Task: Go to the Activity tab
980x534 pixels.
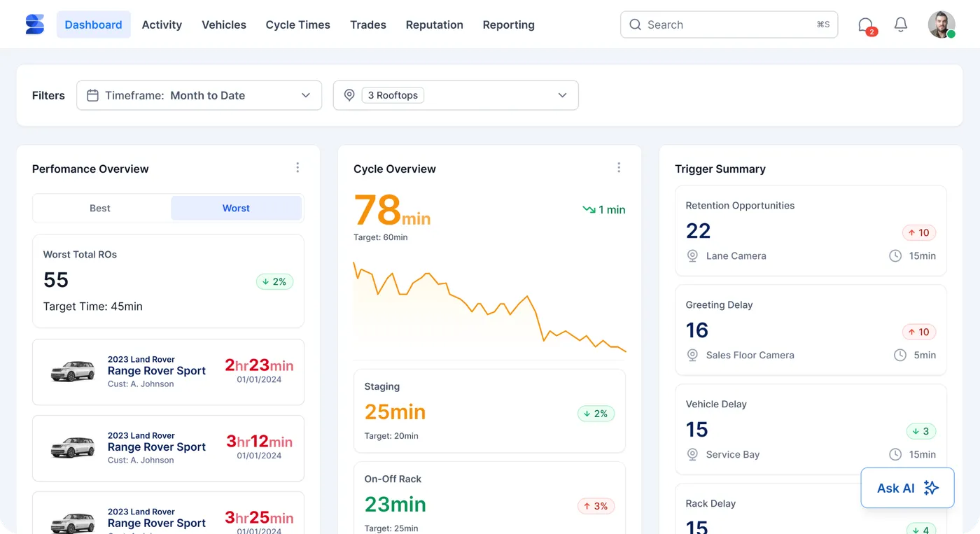Action: (x=162, y=24)
